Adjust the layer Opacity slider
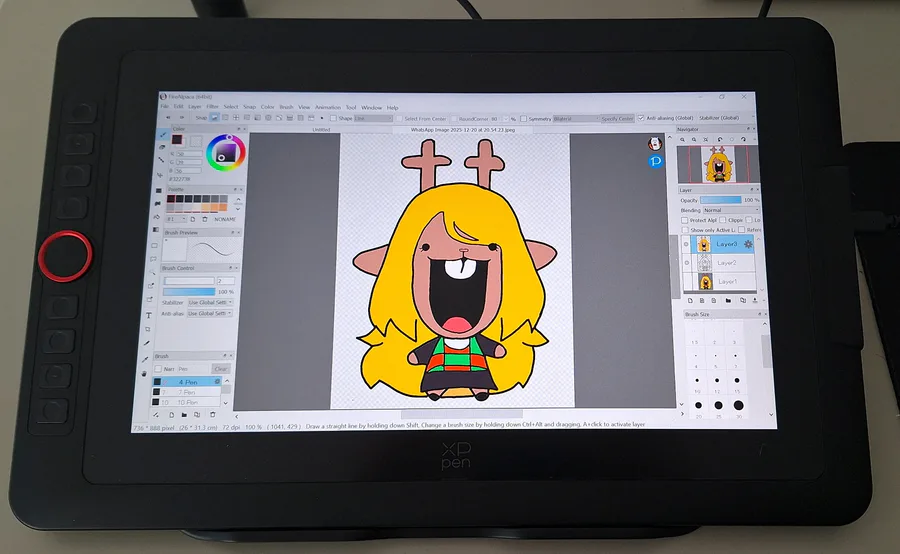 721,200
